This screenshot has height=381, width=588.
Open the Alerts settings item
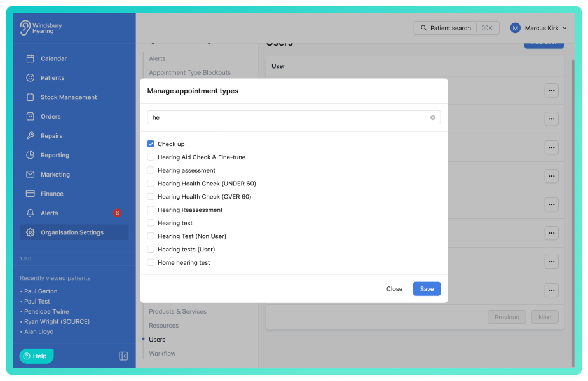[157, 58]
